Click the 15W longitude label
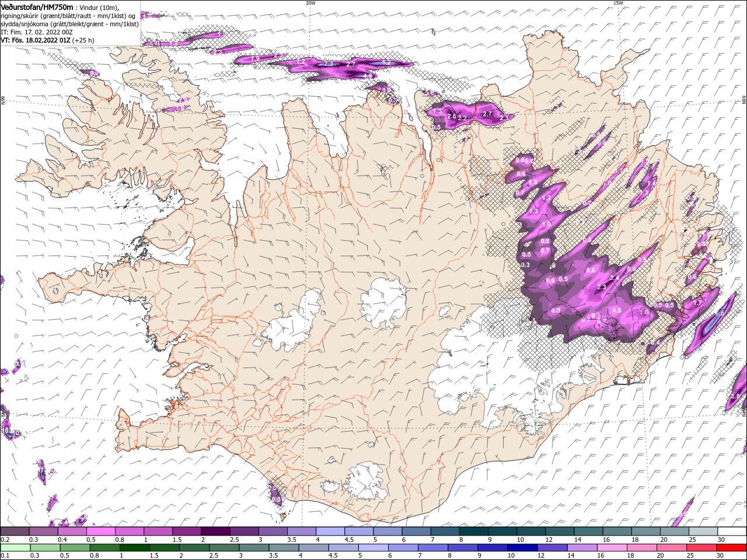The image size is (747, 560). pos(618,3)
